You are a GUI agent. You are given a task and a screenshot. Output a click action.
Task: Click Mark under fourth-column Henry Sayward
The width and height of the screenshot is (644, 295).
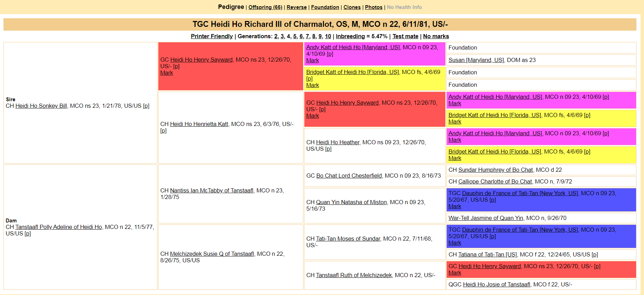tap(455, 273)
